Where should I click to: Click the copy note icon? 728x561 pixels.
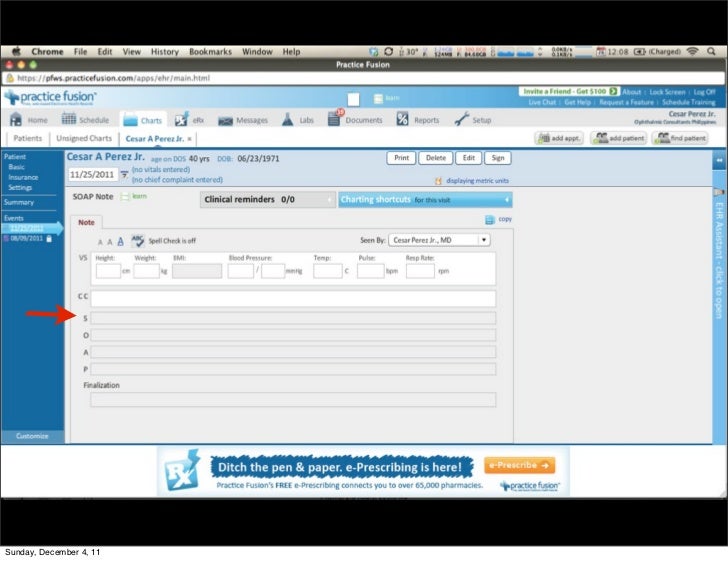[489, 219]
